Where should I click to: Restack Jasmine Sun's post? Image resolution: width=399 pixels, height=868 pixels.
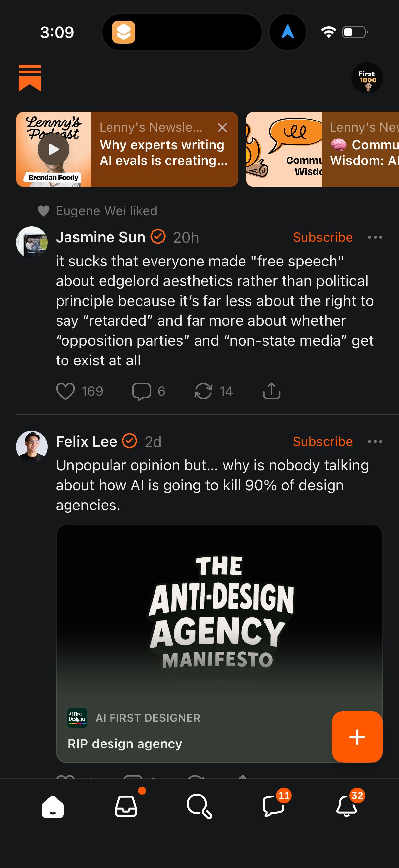coord(203,391)
